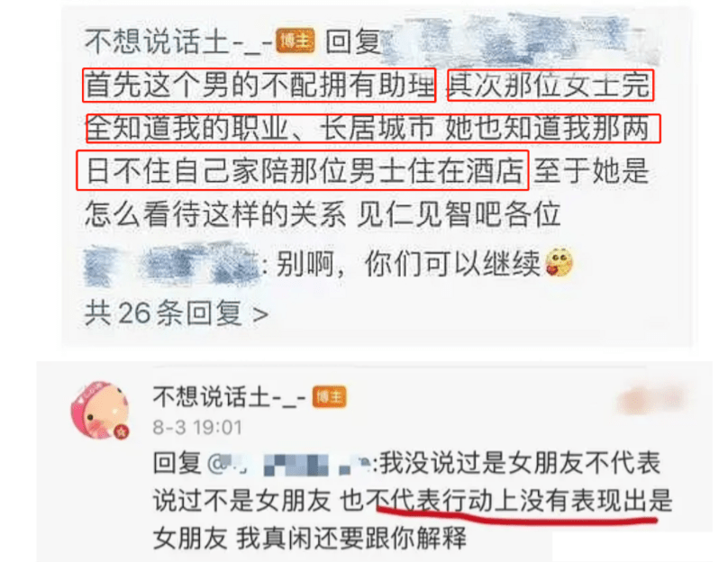728x562 pixels.
Task: Click the boxed phrase 其次那位女士完
Action: pos(551,86)
